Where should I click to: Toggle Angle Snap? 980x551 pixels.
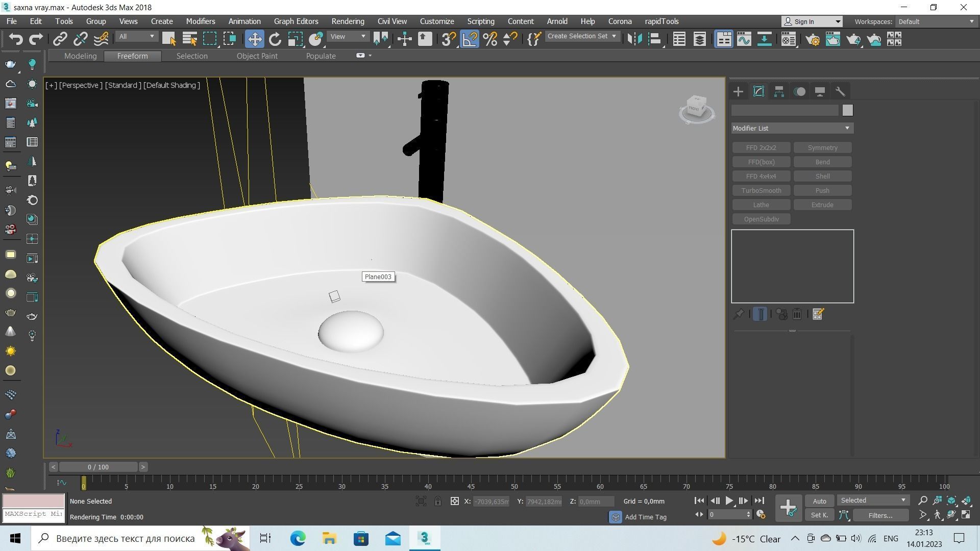coord(470,39)
